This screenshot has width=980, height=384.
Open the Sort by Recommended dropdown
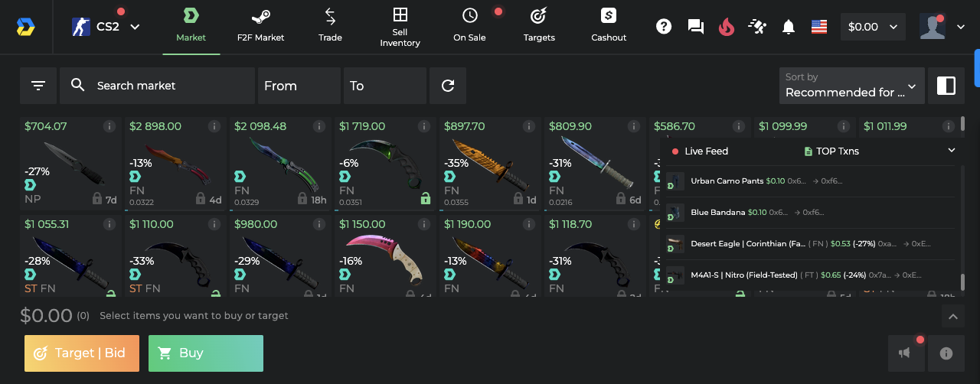coord(851,86)
